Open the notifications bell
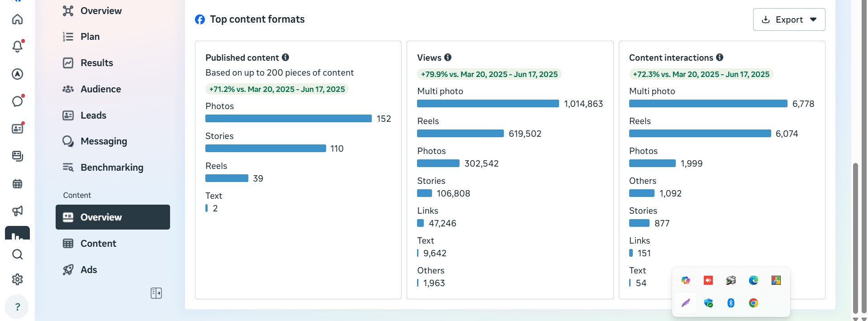This screenshot has height=321, width=868. tap(17, 46)
